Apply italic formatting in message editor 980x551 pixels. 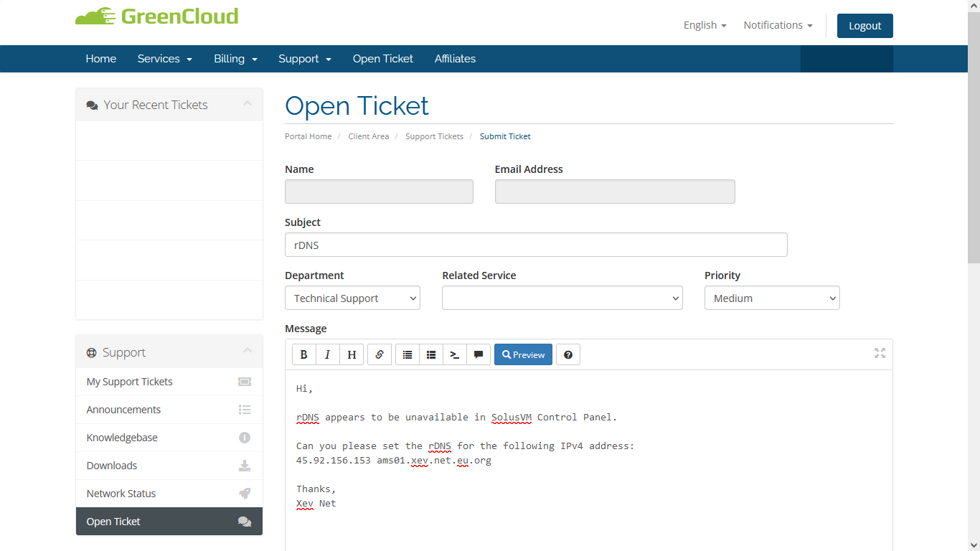click(327, 354)
